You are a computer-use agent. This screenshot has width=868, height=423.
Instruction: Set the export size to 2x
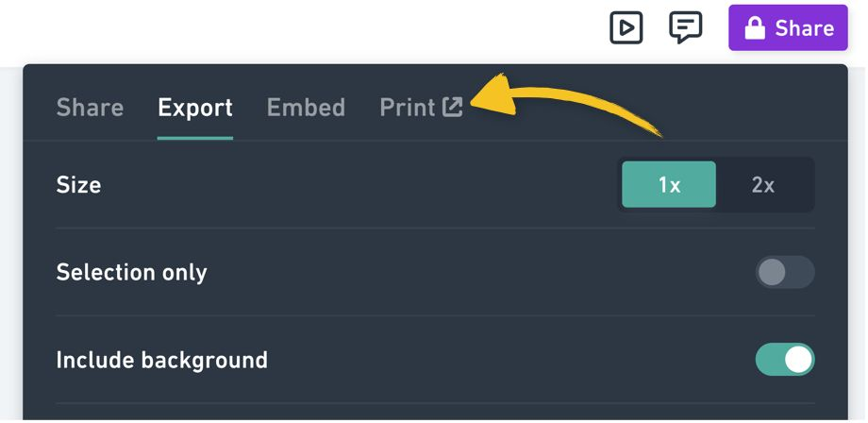coord(763,185)
